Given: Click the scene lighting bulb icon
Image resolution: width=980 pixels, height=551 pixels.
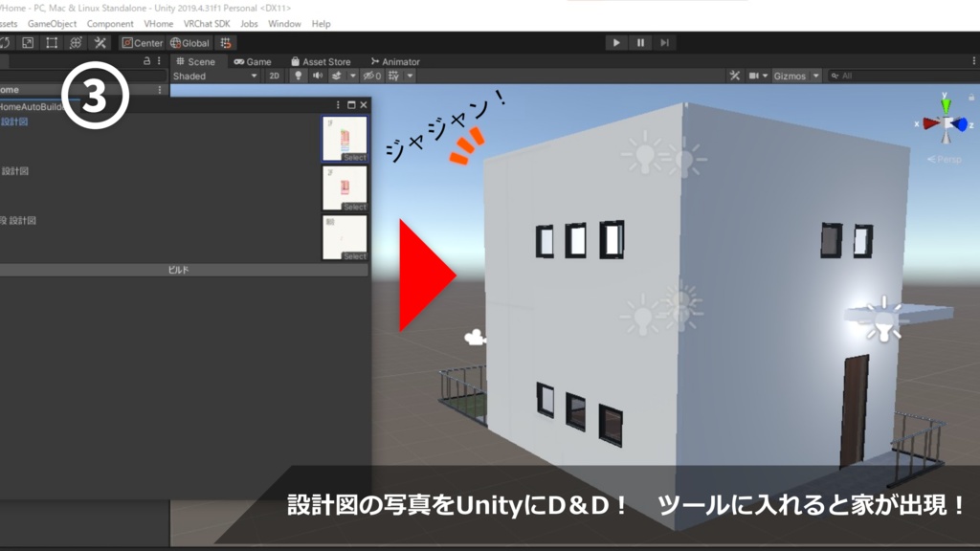Looking at the screenshot, I should click(x=299, y=76).
